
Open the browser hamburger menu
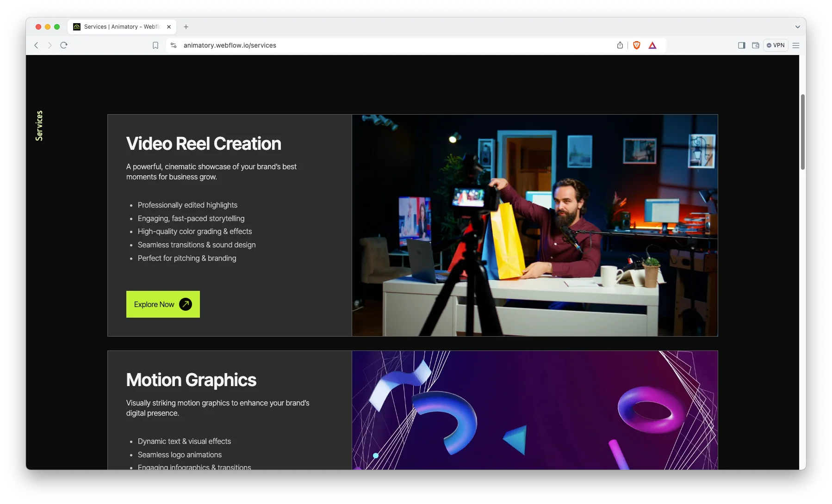coord(796,45)
